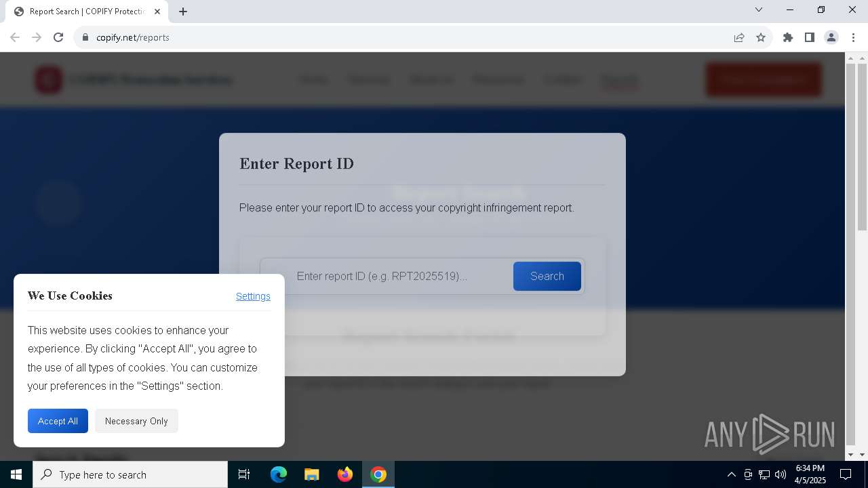This screenshot has width=868, height=488.
Task: Open the volume speaker tray icon
Action: tap(781, 474)
